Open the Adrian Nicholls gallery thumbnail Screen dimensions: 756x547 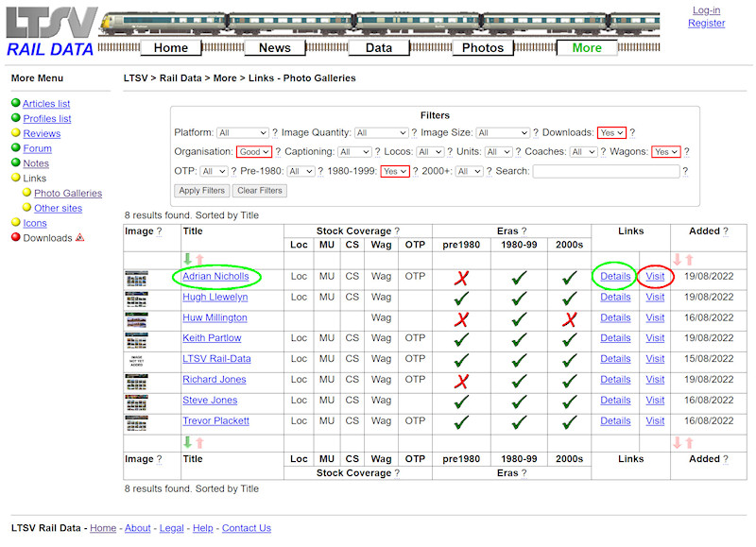(x=136, y=278)
